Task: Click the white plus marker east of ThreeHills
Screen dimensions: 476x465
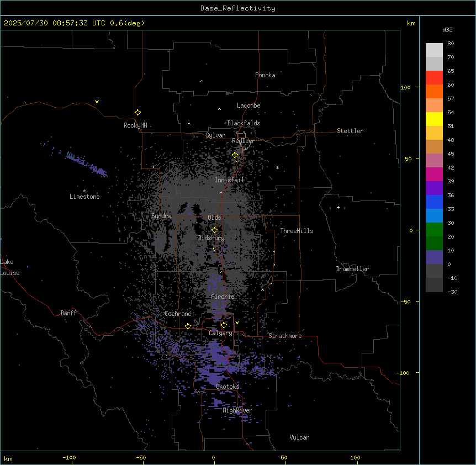Action: tap(338, 207)
